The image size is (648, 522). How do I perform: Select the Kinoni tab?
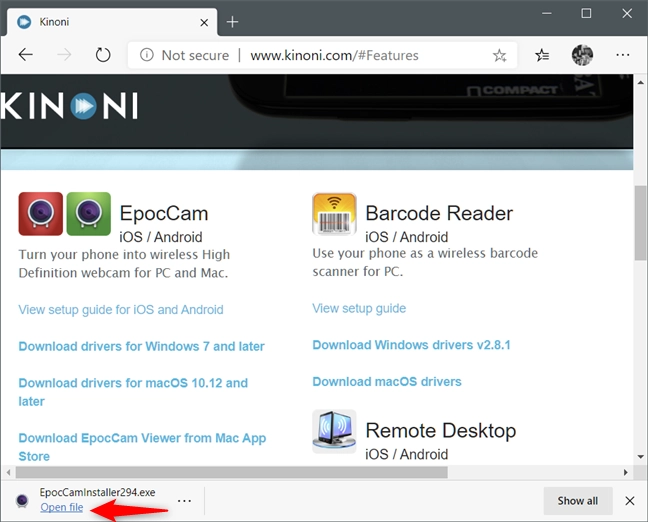click(112, 22)
